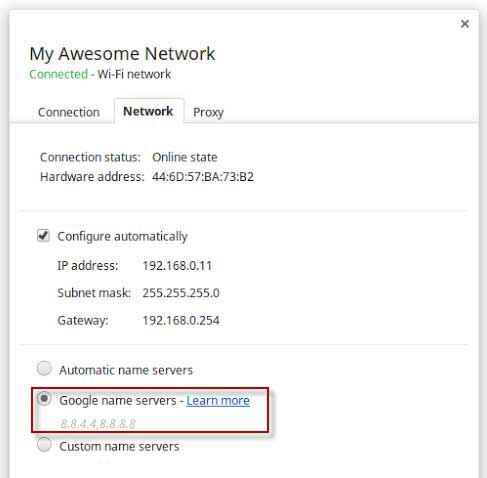
Task: Select Automatic name servers radio button
Action: tap(44, 368)
